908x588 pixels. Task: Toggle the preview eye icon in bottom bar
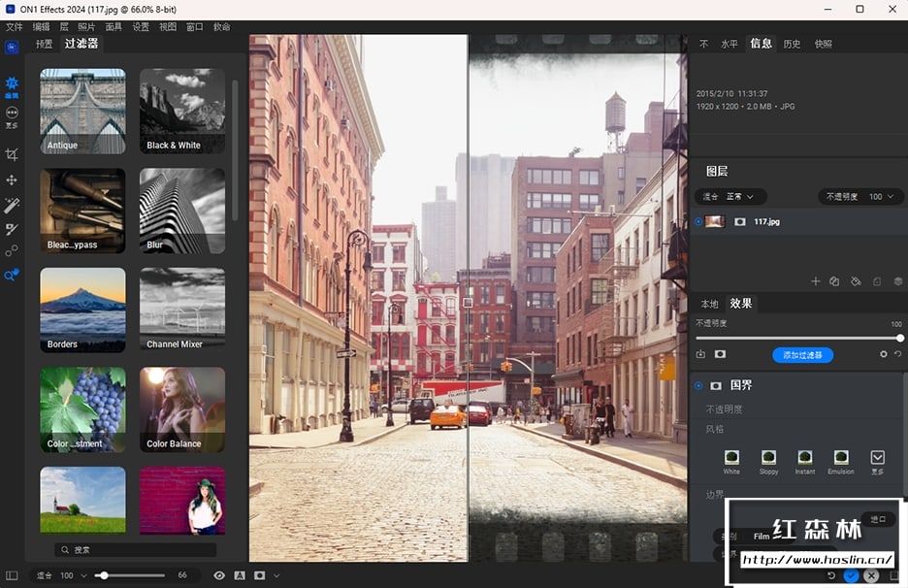click(219, 575)
